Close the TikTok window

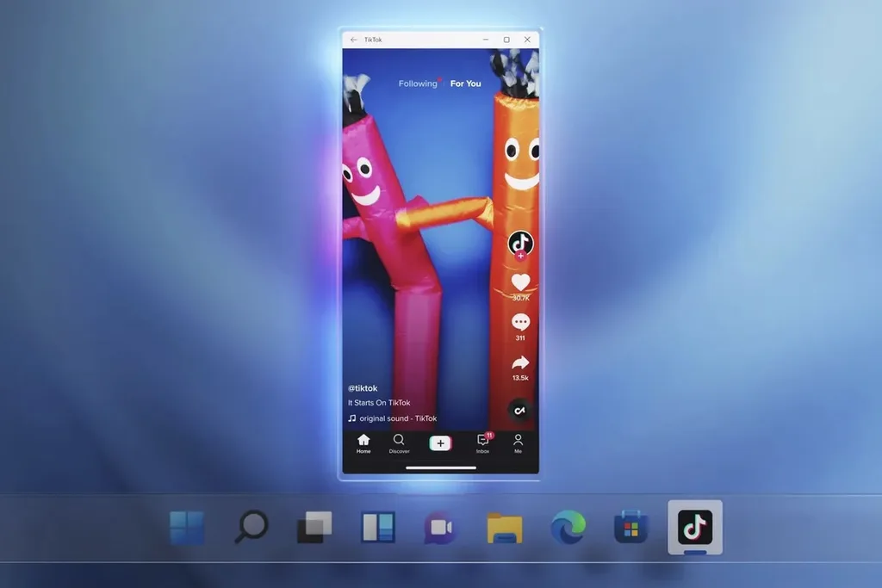(x=527, y=40)
